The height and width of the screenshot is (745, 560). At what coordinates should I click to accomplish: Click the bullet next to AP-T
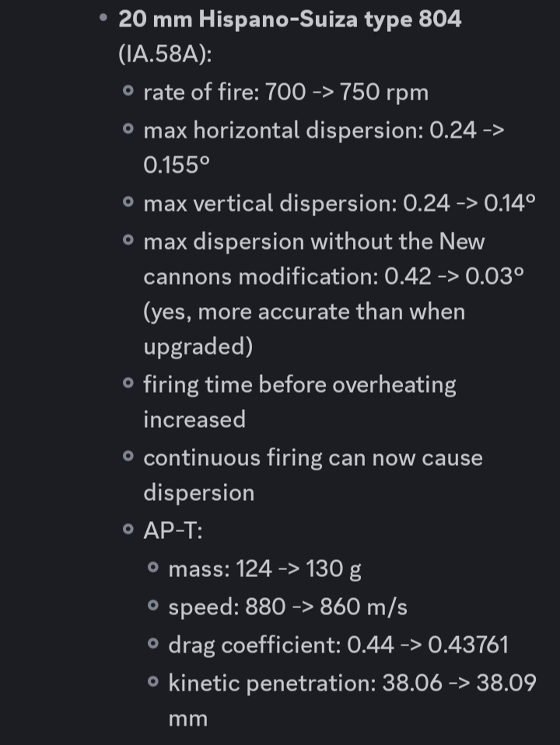[x=128, y=529]
